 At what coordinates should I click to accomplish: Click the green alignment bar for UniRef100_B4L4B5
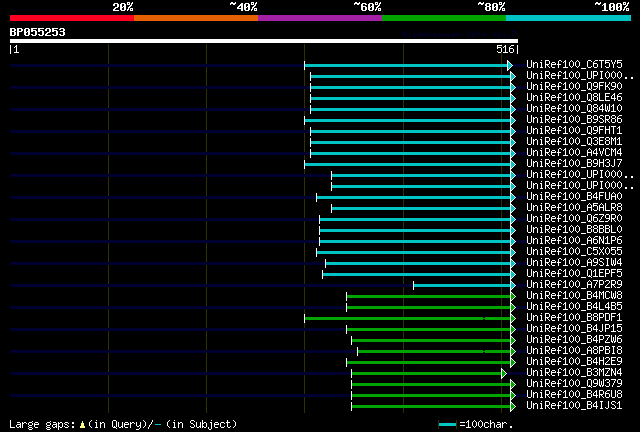pos(428,307)
